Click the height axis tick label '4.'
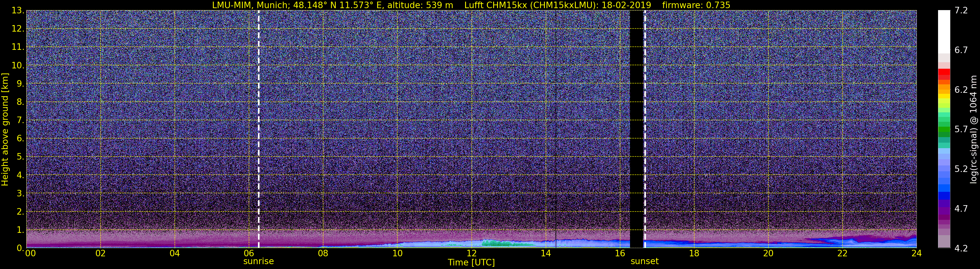980x269 pixels. 20,175
